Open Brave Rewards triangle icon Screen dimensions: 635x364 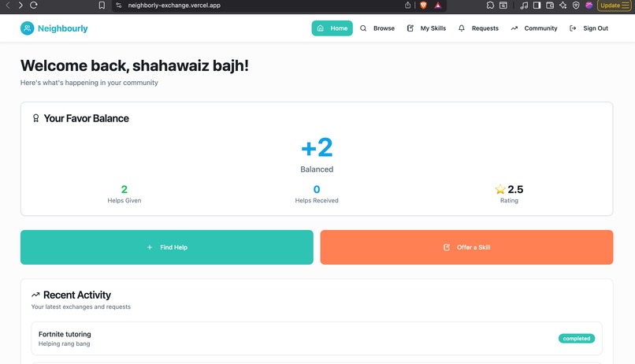pos(438,6)
